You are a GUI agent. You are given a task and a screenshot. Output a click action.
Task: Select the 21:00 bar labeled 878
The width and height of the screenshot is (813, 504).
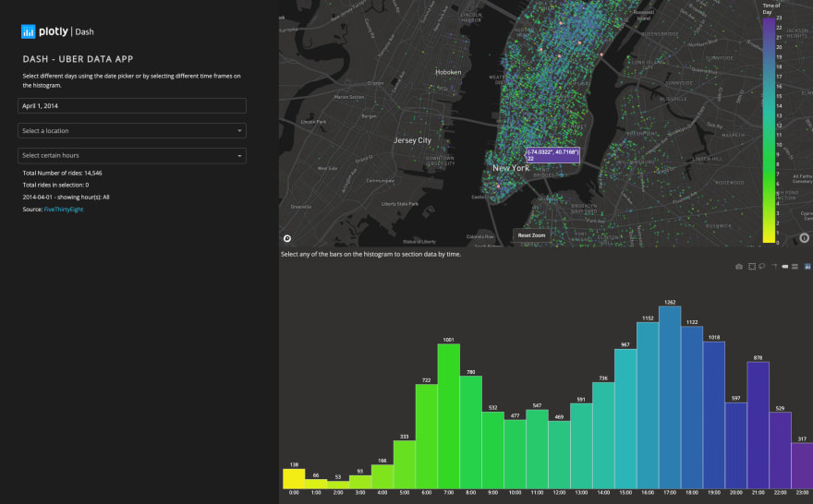pos(758,426)
